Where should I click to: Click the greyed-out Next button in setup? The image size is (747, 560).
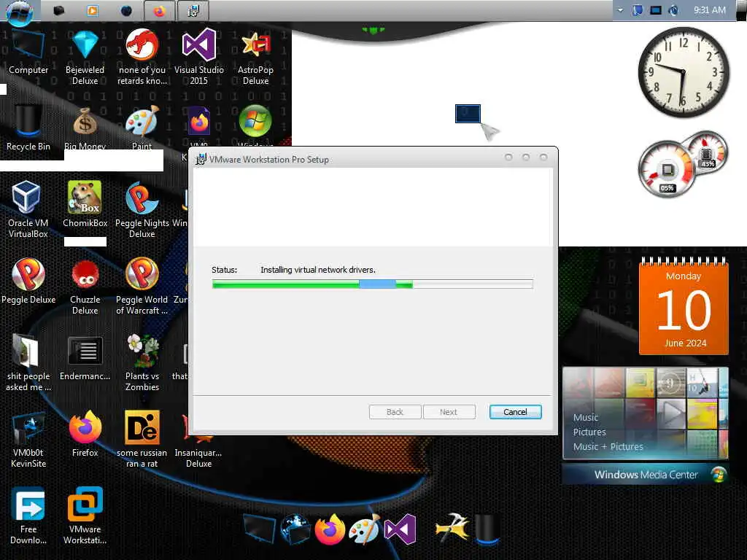pos(449,412)
